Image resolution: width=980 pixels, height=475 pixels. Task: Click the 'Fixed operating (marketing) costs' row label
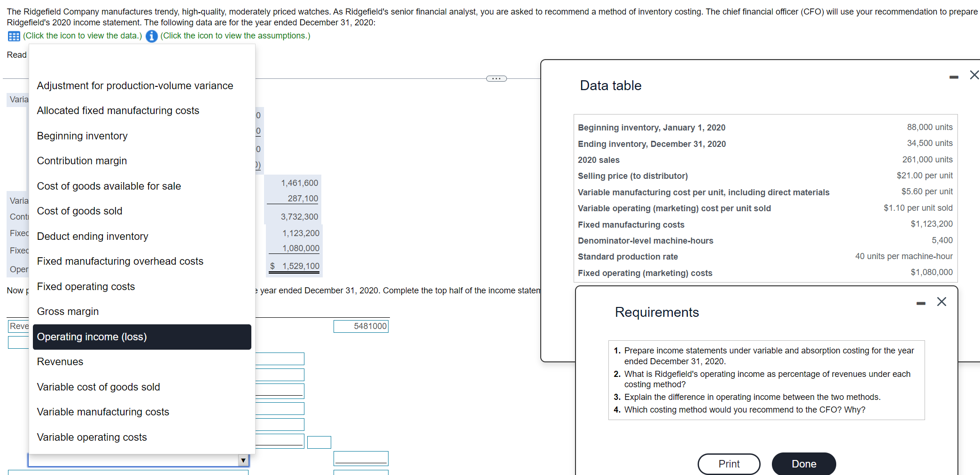click(645, 273)
